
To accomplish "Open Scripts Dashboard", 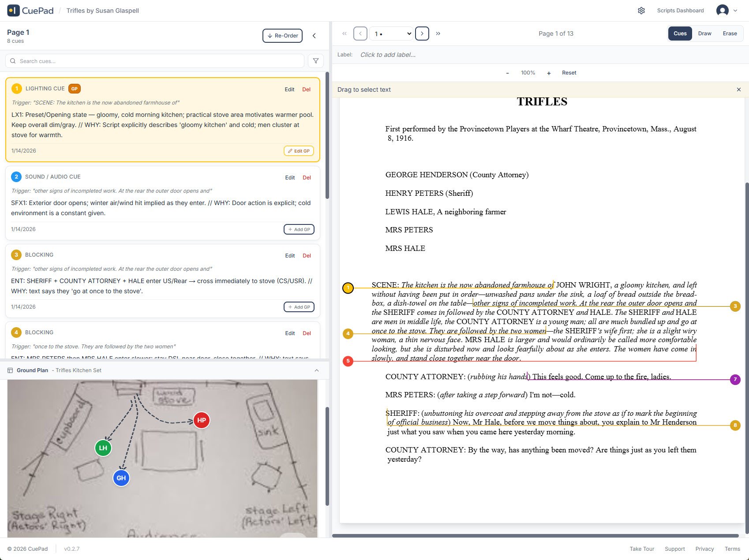I will pos(680,10).
